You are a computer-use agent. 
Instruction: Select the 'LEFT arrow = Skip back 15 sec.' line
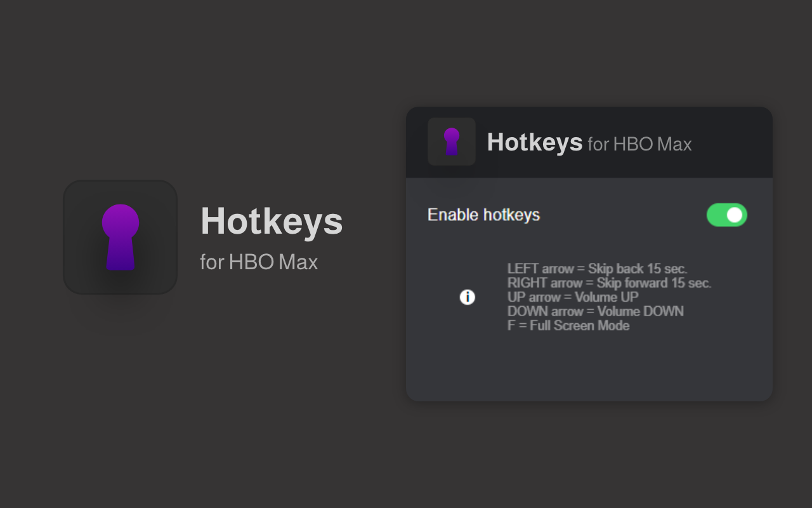point(597,269)
